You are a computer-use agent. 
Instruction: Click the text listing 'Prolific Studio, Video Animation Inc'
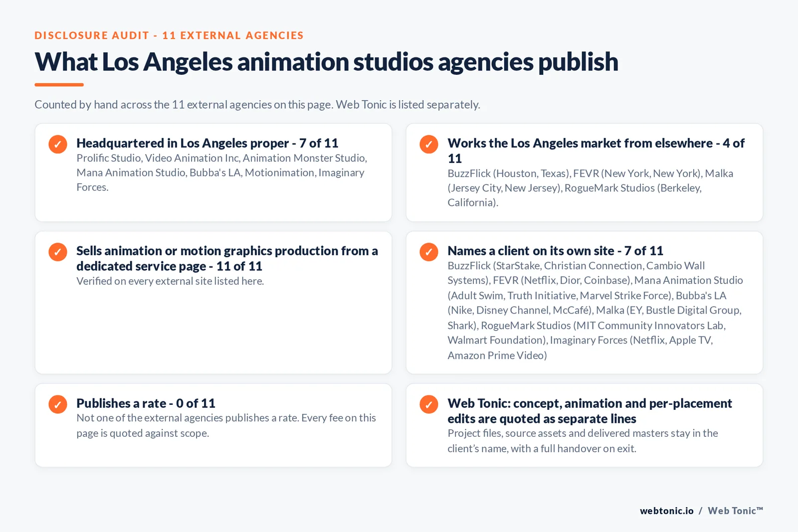click(x=222, y=173)
